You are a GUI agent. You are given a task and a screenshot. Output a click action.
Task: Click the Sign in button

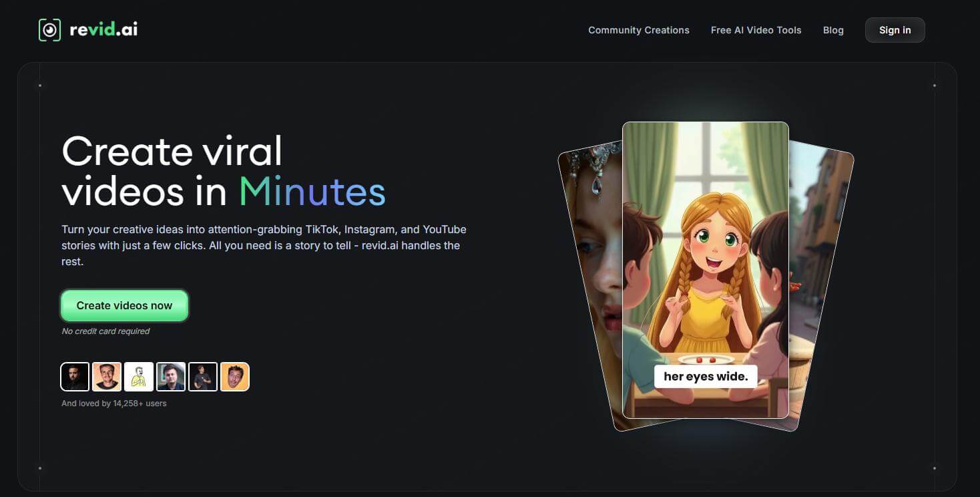(895, 30)
